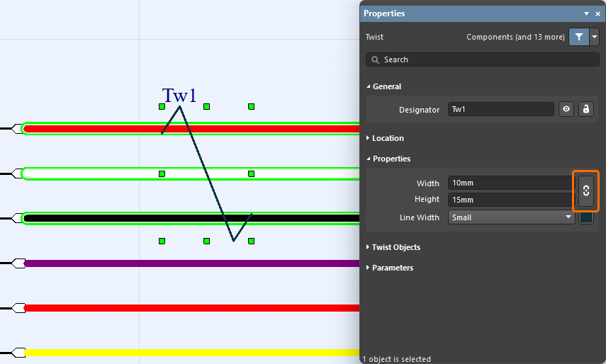Image resolution: width=606 pixels, height=364 pixels.
Task: Click the bottom-right selection handle of twist
Action: pos(251,241)
